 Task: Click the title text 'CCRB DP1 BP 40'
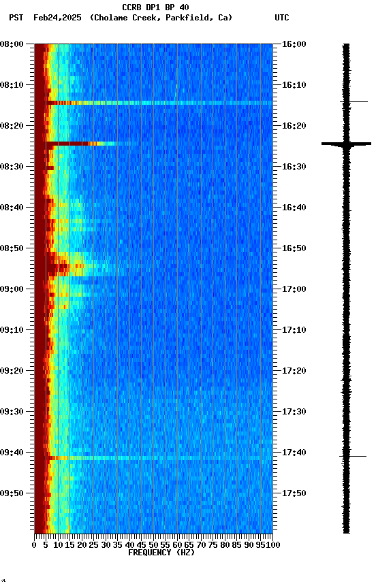coord(155,7)
